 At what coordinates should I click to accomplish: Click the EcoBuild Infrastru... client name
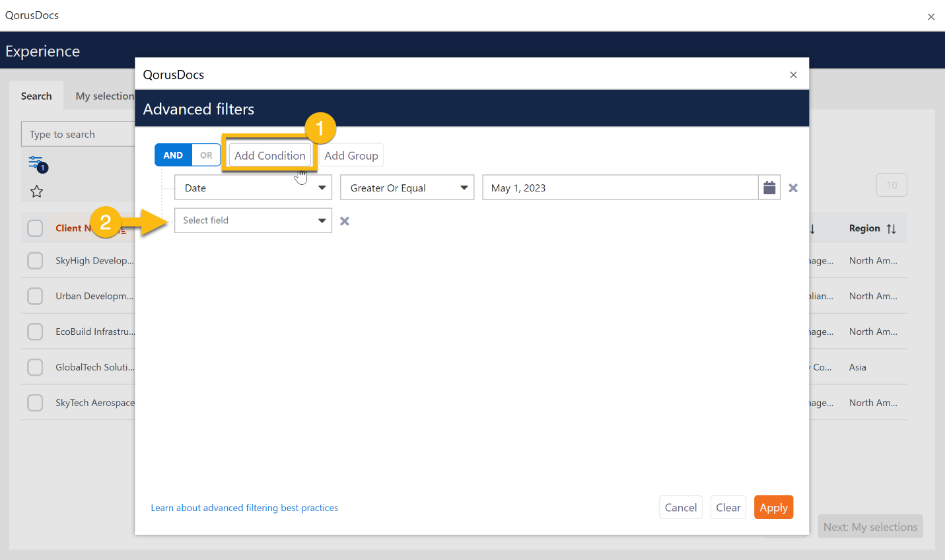point(95,332)
